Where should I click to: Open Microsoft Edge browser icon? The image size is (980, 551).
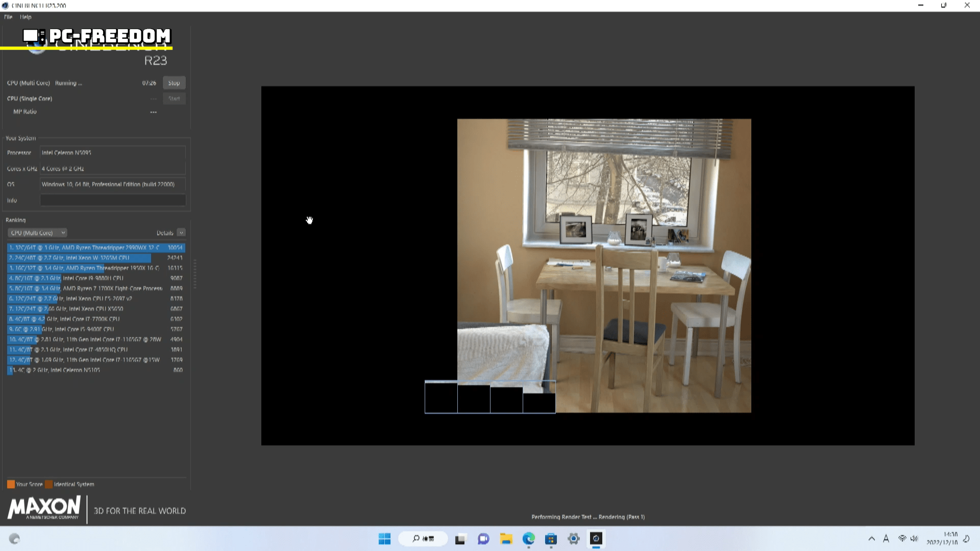click(528, 539)
